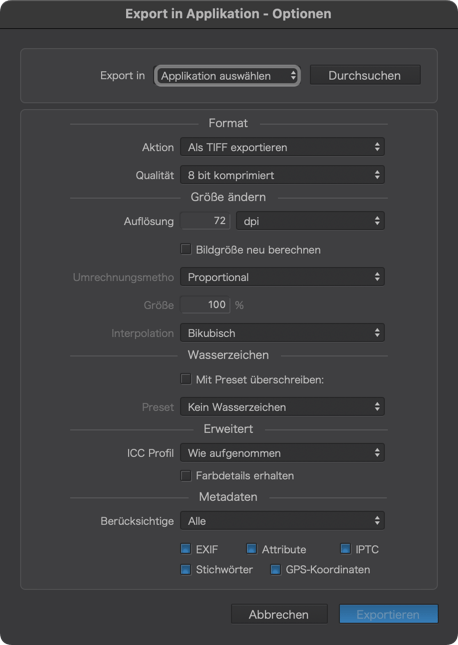
Task: Open the Applikation auswählen dropdown
Action: click(x=227, y=76)
